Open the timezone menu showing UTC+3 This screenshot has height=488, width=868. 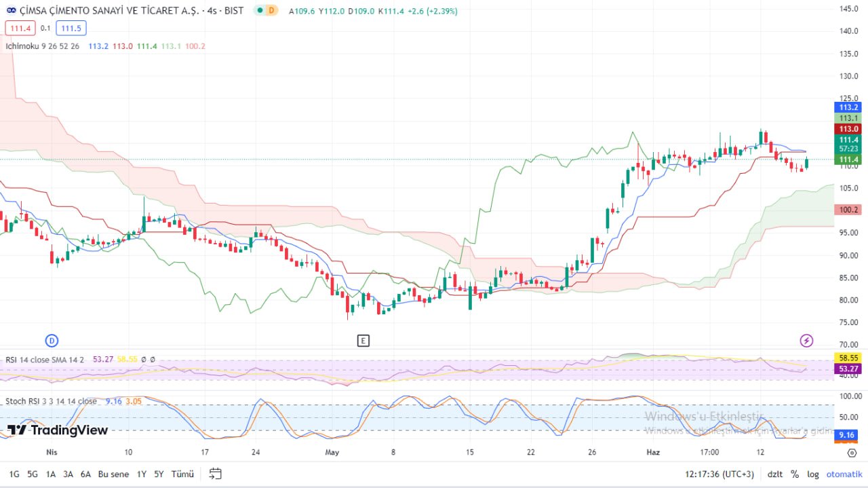tap(719, 474)
